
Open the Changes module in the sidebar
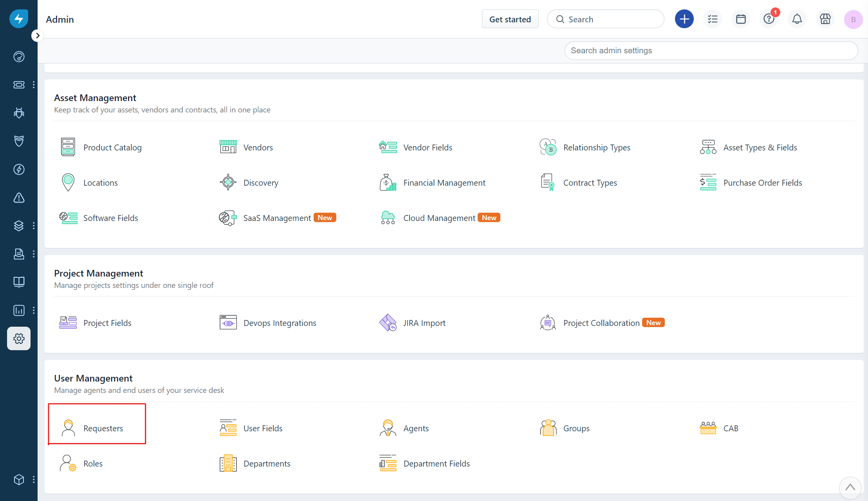[x=18, y=141]
